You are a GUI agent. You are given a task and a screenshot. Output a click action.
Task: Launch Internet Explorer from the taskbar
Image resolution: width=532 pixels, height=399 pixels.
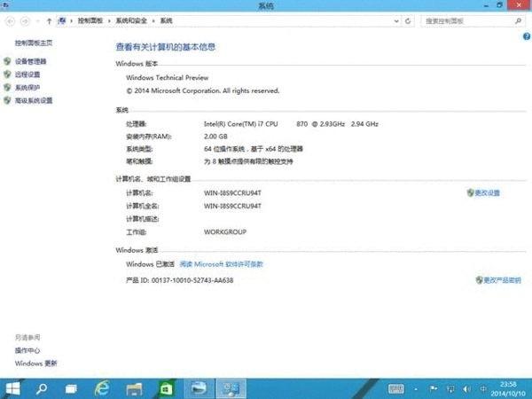[x=102, y=388]
